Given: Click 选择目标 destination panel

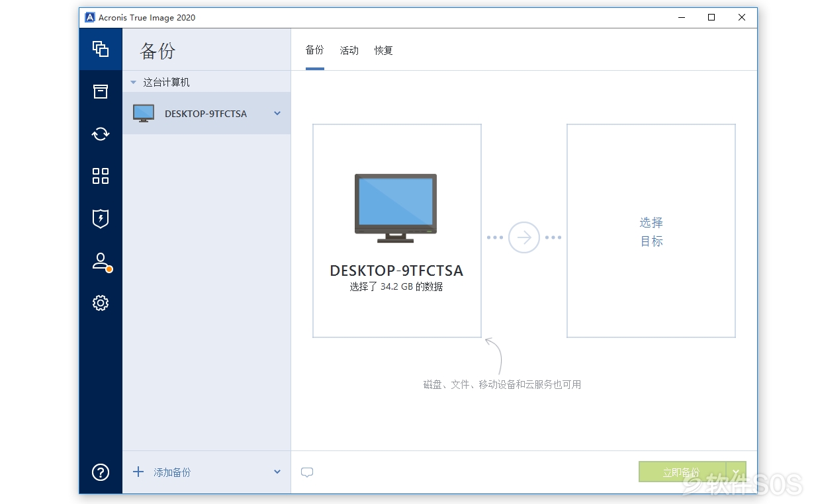Looking at the screenshot, I should click(651, 231).
